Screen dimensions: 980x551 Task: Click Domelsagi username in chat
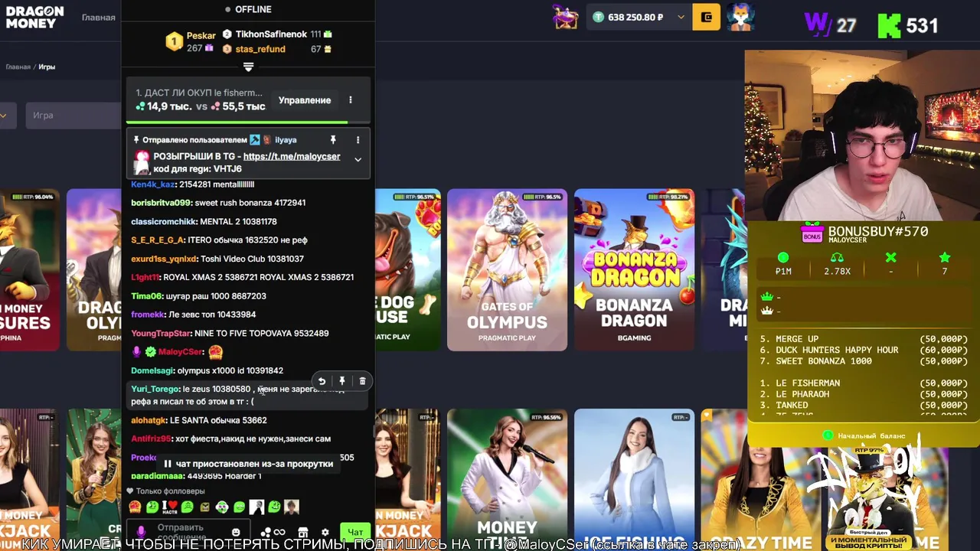click(152, 370)
